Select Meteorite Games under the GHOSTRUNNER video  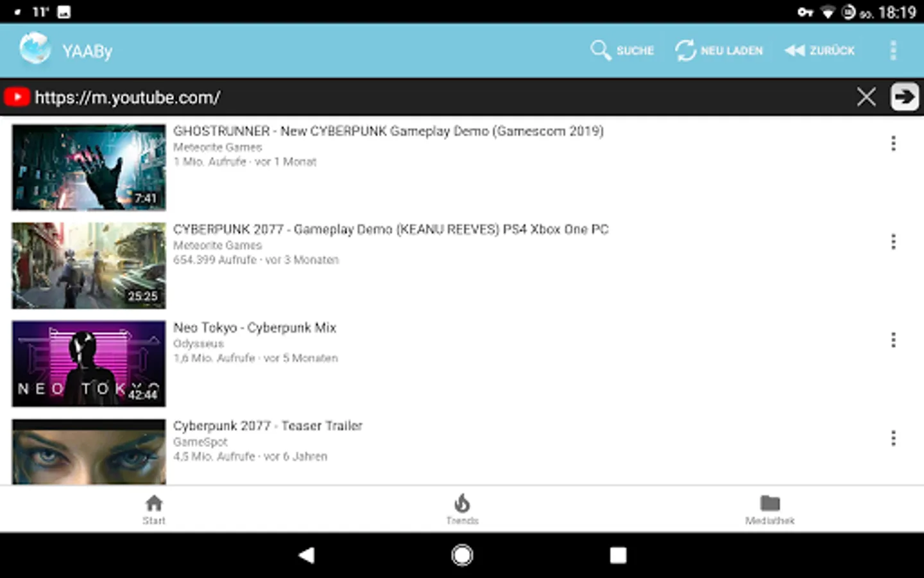click(x=218, y=147)
